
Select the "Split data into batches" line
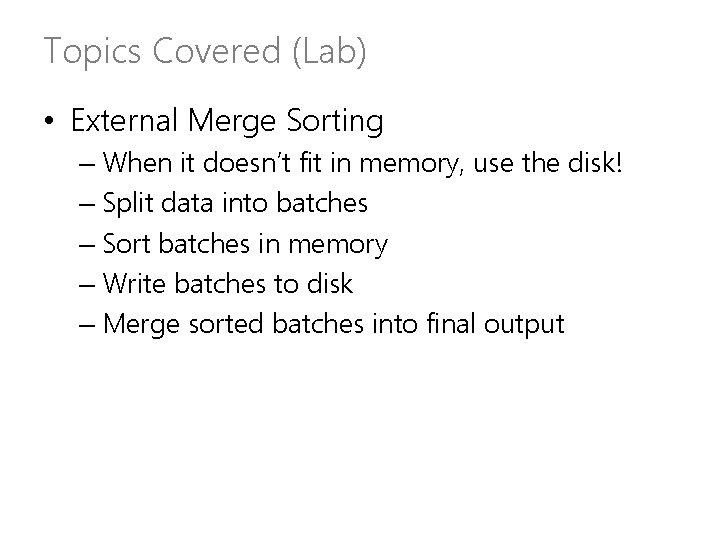(x=235, y=204)
